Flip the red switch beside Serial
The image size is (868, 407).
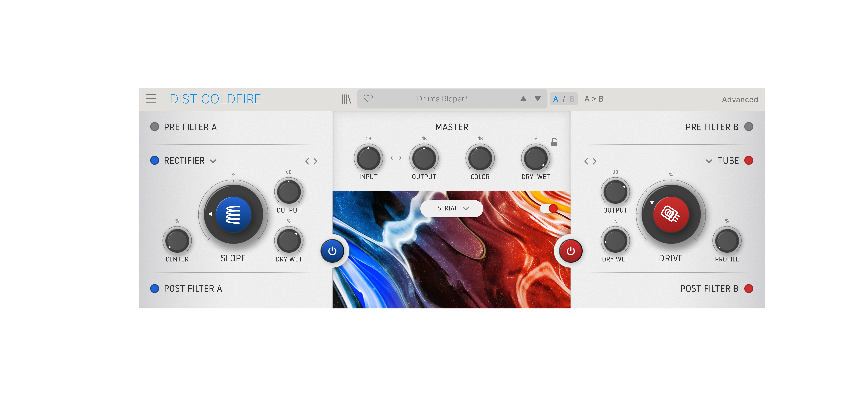(x=549, y=208)
